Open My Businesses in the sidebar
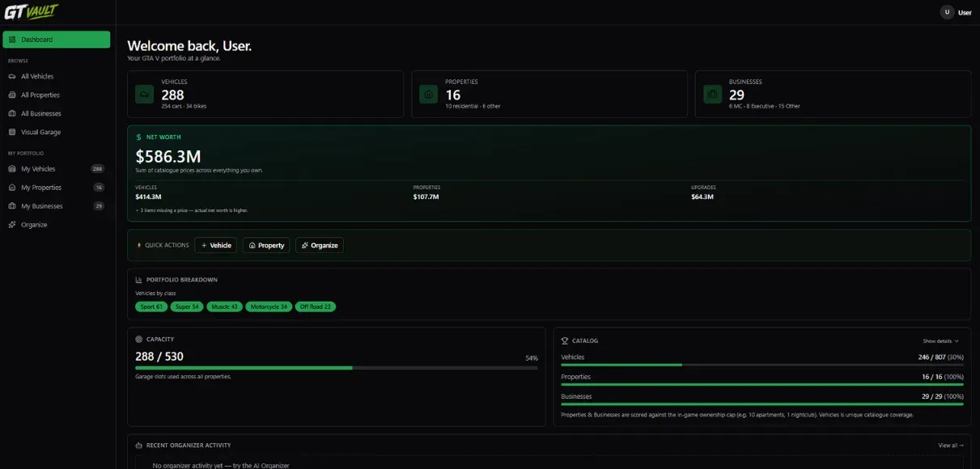The image size is (980, 469). pyautogui.click(x=57, y=206)
